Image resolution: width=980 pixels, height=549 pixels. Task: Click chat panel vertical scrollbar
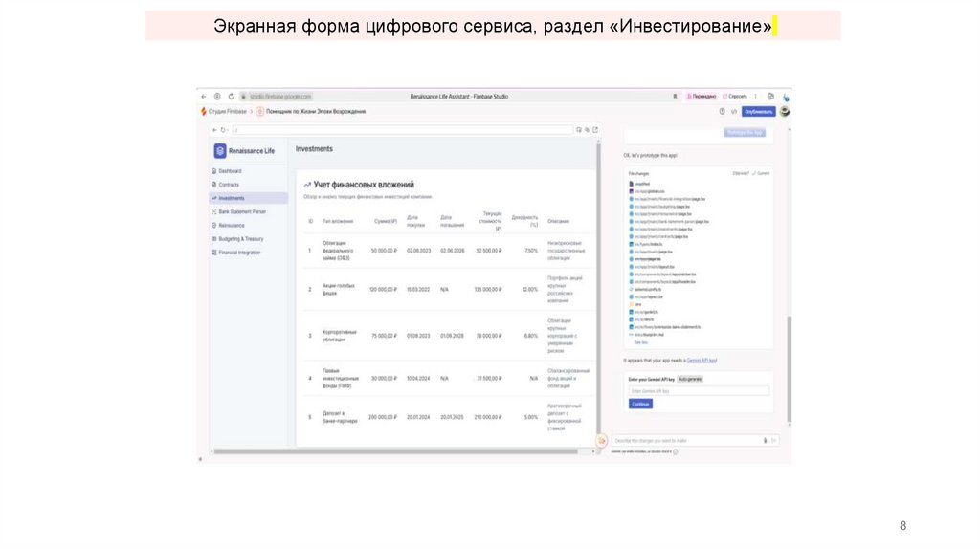pyautogui.click(x=790, y=368)
